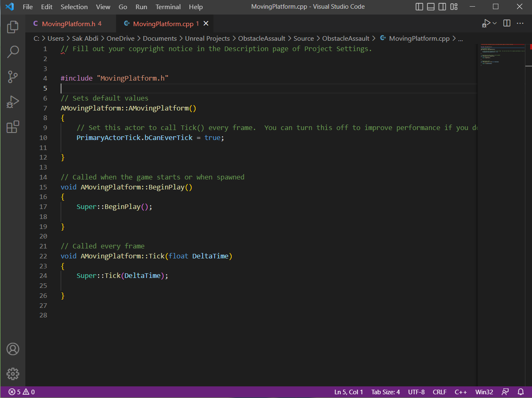This screenshot has height=398, width=532.
Task: Open the dropdown arrow beside Run/Debug button
Action: coord(495,23)
